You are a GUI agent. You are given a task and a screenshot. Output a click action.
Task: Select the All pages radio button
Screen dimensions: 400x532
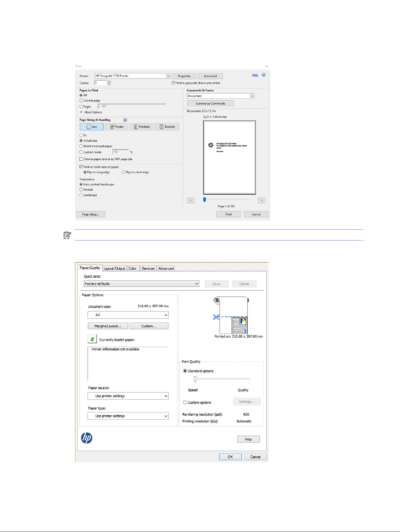[81, 95]
